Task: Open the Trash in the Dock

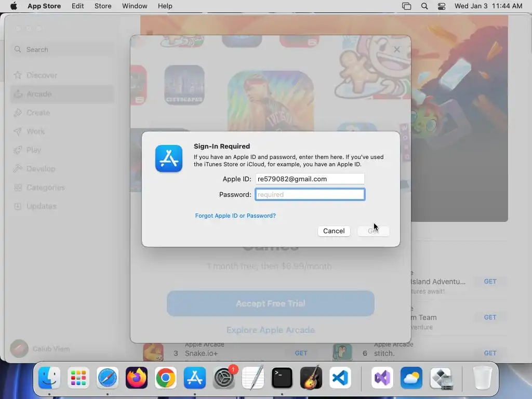Action: pos(483,378)
